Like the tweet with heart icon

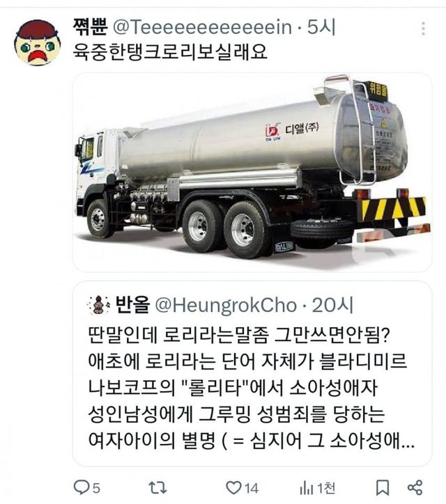tap(233, 487)
